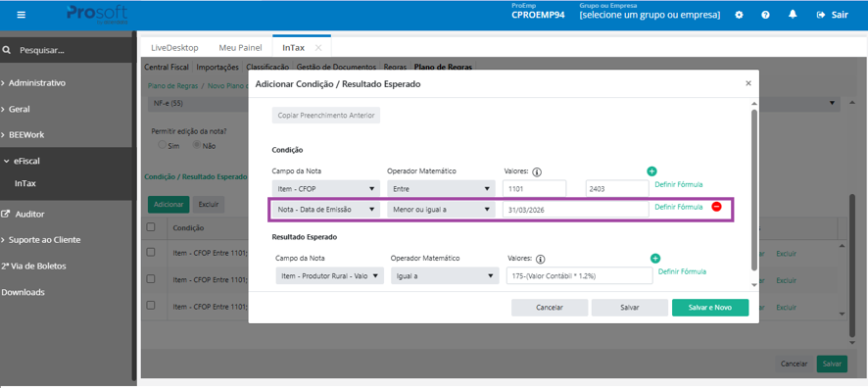Open the Gestão de Documentos menu
Viewport: 868px width, 388px height.
click(x=337, y=67)
